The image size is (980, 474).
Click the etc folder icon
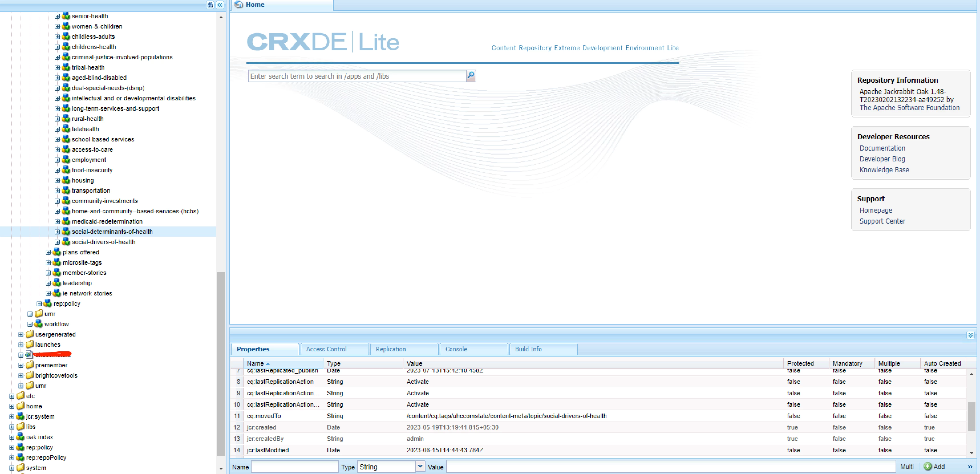(21, 396)
